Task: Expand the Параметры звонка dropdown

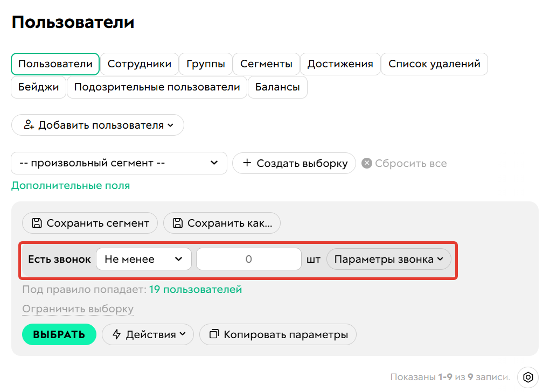Action: tap(388, 259)
